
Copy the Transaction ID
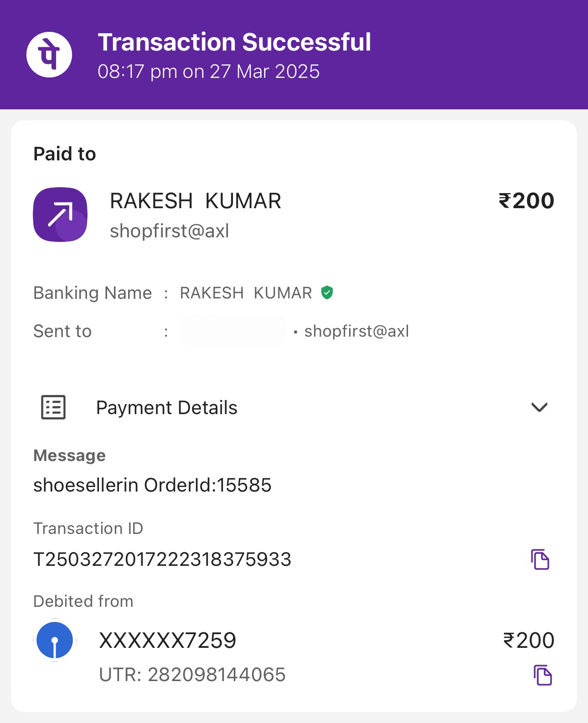[540, 559]
